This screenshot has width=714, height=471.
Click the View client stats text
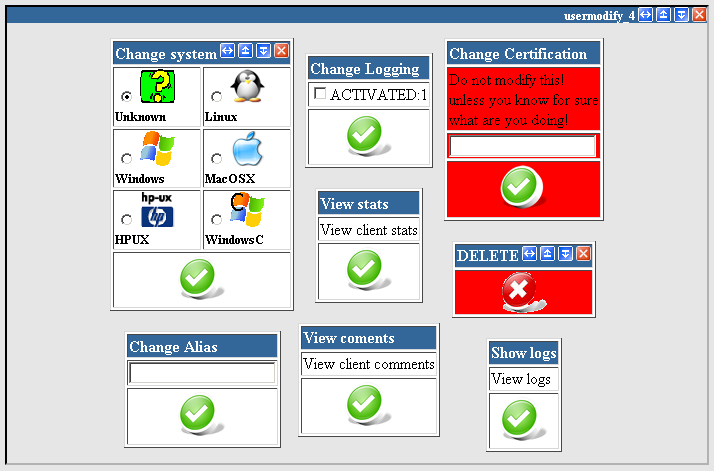(368, 230)
